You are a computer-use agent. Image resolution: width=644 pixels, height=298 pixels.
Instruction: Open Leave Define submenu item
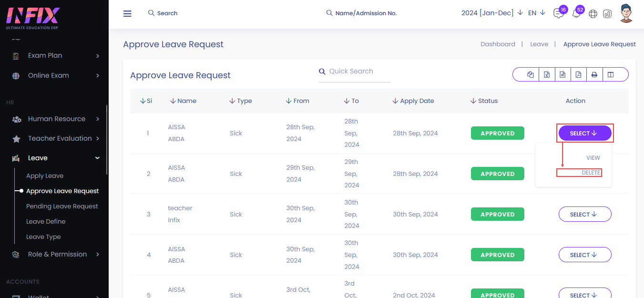point(46,221)
